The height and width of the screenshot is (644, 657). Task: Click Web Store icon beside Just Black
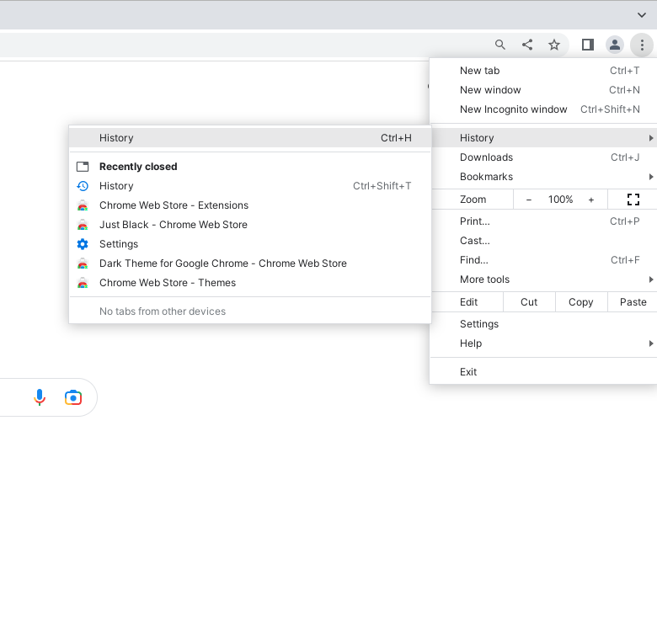[83, 225]
